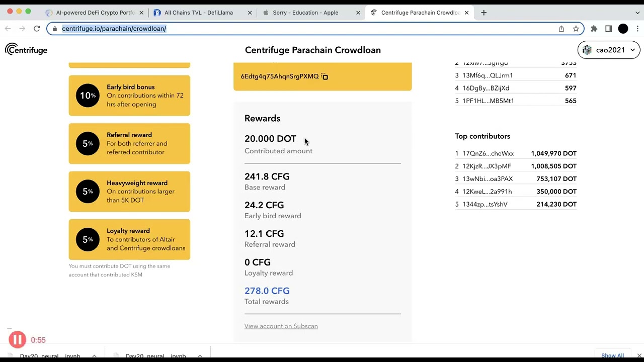This screenshot has width=644, height=362.
Task: Select the 0 CFG loyalty reward value
Action: [x=258, y=262]
